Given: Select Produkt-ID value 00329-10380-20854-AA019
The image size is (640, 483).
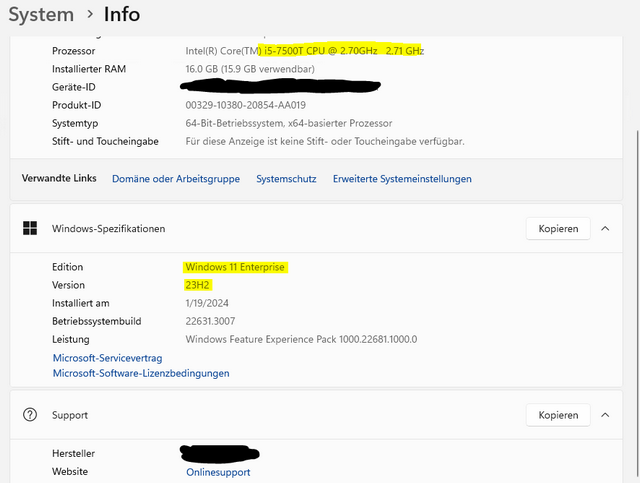Looking at the screenshot, I should pos(245,105).
